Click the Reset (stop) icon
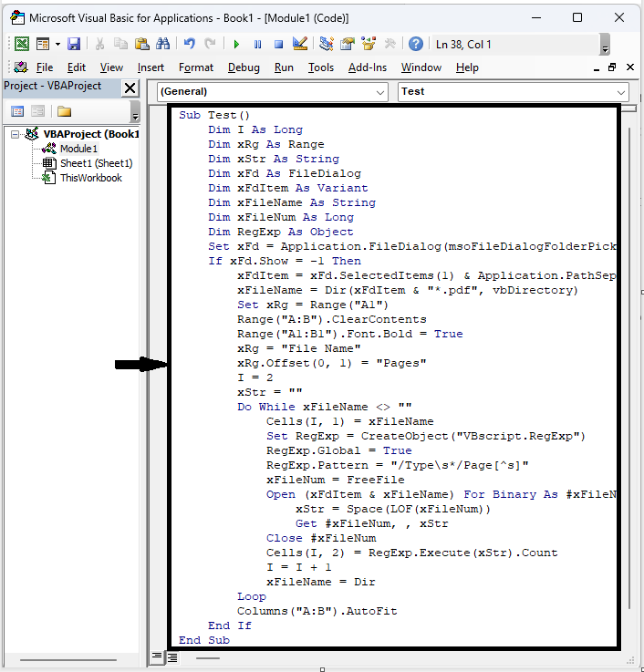 pyautogui.click(x=277, y=44)
